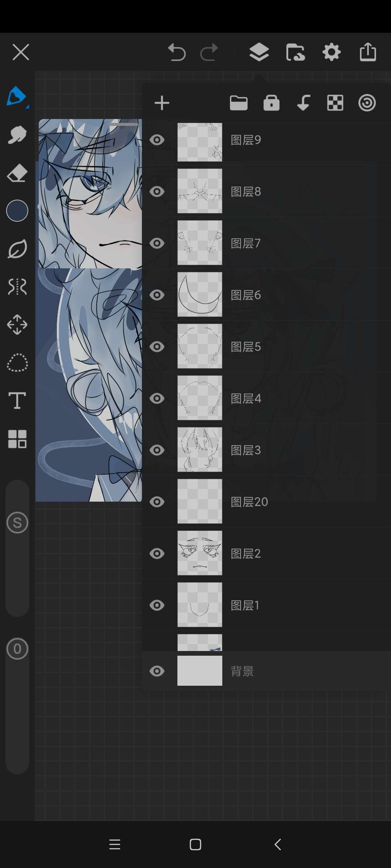Toggle visibility of 图层6
The height and width of the screenshot is (868, 391).
[157, 295]
